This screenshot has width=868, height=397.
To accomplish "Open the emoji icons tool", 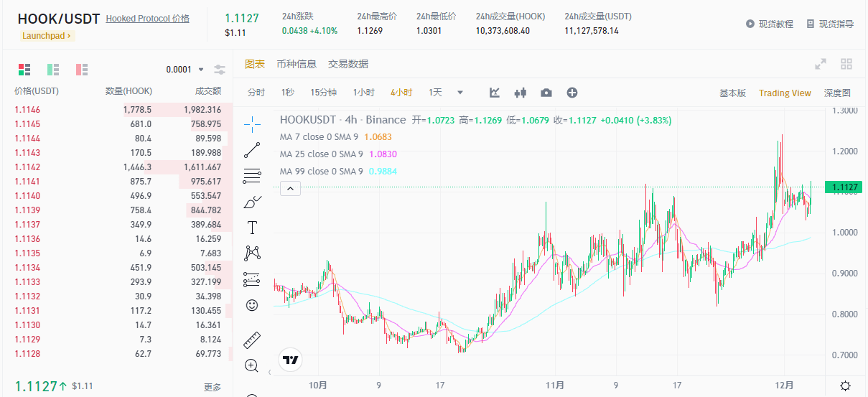I will pos(252,305).
